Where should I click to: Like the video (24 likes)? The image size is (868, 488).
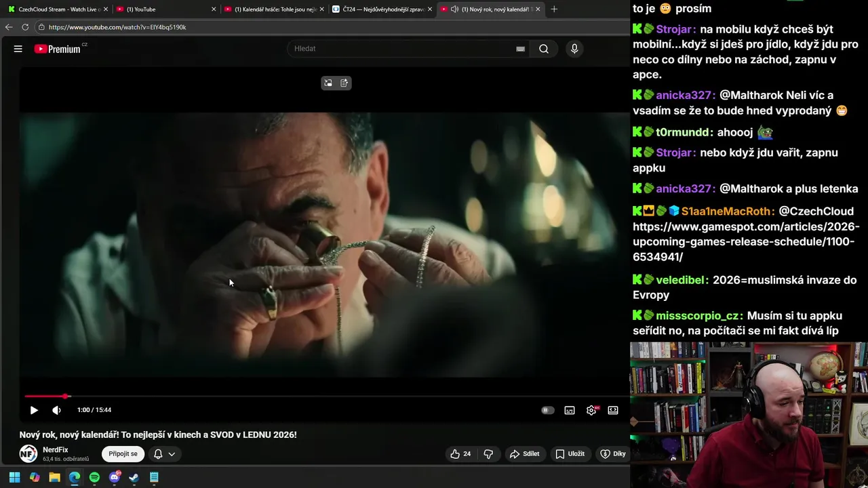point(461,454)
